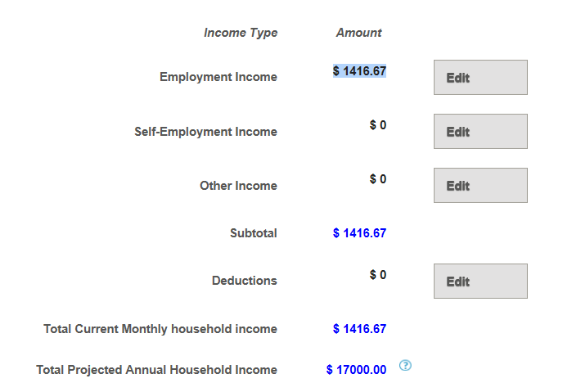Click the Total Projected Annual Household Income label
Screen dimensions: 563x392
156,370
